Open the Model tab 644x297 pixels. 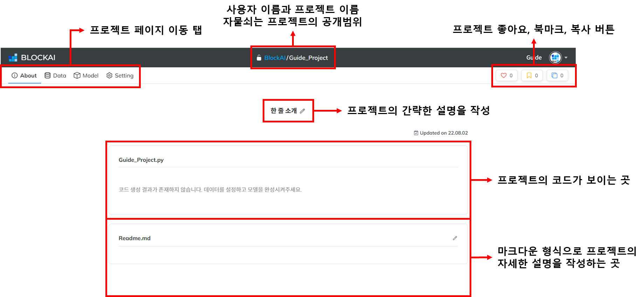click(x=86, y=76)
